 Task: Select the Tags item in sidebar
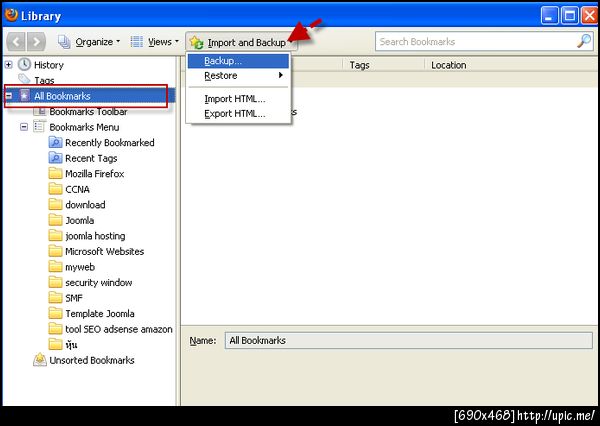[44, 80]
